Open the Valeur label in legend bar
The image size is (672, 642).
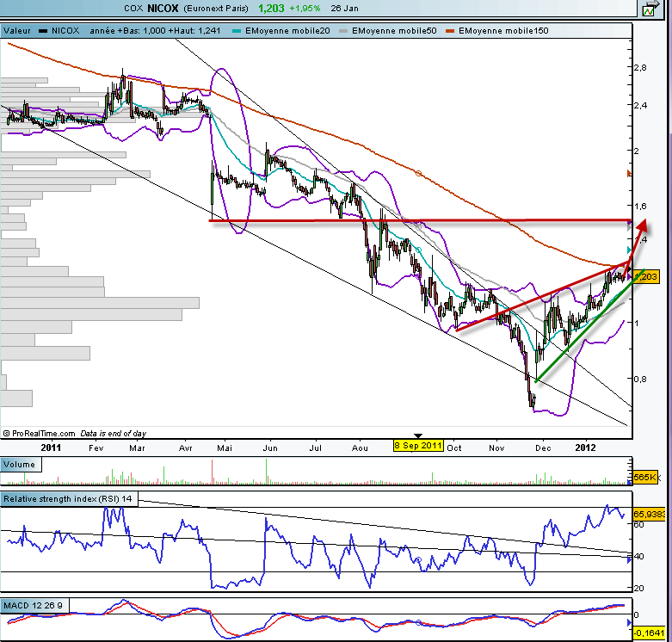point(16,30)
